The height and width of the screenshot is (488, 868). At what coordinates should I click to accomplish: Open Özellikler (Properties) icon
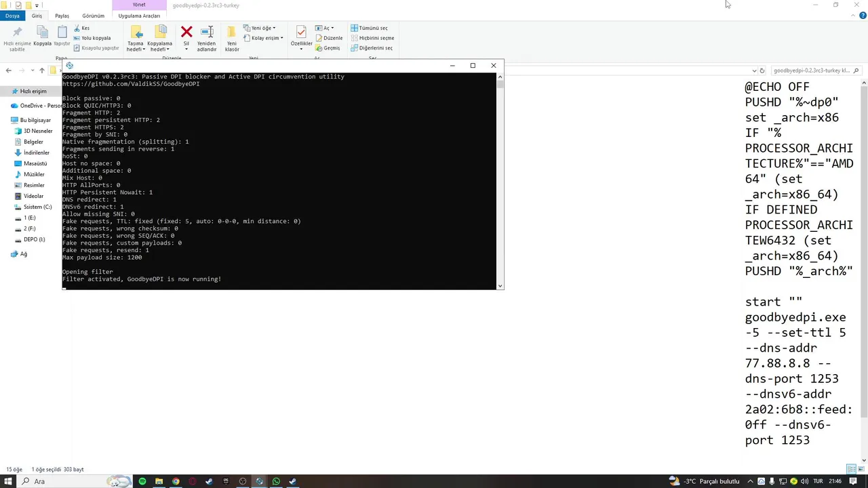point(301,38)
